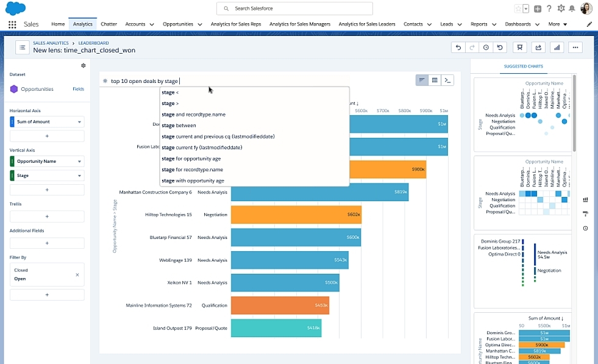Add a measure under Horizontal Axis
Image resolution: width=598 pixels, height=364 pixels.
point(47,136)
